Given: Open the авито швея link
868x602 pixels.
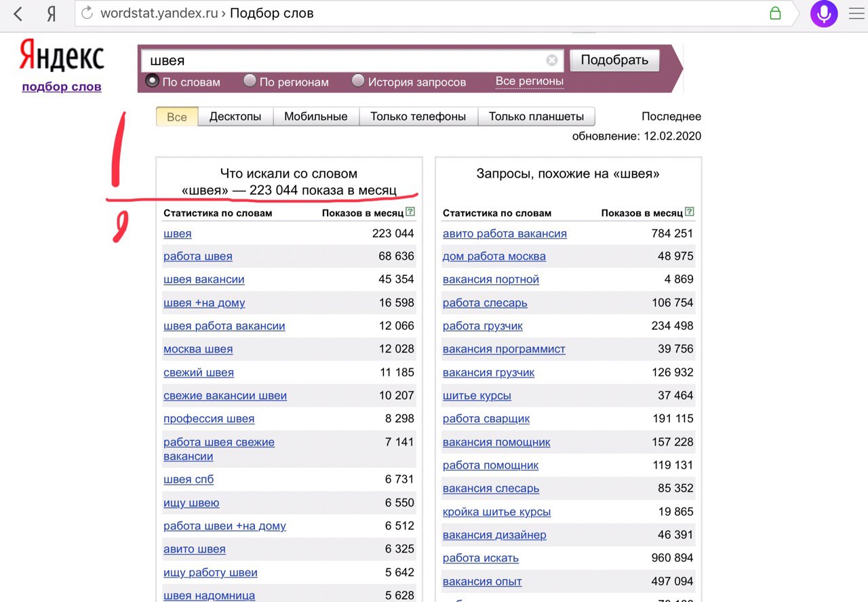Looking at the screenshot, I should pos(195,549).
